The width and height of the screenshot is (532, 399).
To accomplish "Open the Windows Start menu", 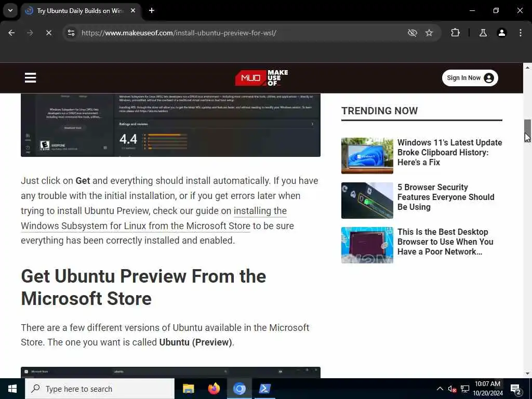I will point(12,389).
